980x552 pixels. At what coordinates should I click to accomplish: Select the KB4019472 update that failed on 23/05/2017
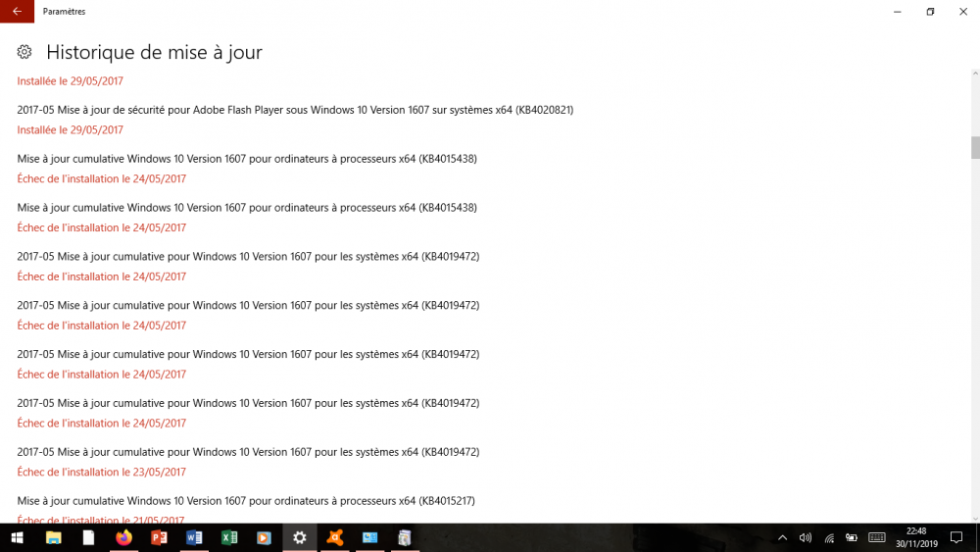pos(248,452)
